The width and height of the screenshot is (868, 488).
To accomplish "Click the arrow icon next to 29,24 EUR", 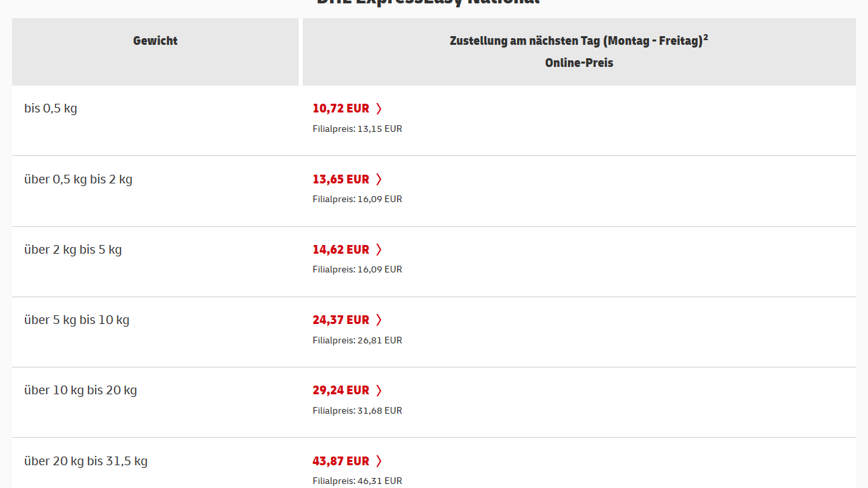I will [379, 390].
